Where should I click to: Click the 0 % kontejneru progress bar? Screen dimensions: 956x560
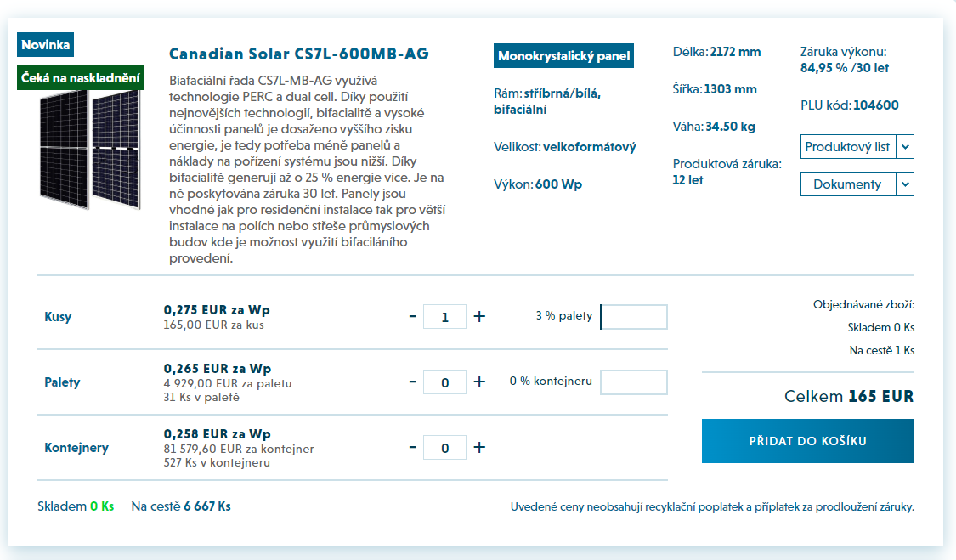click(633, 382)
